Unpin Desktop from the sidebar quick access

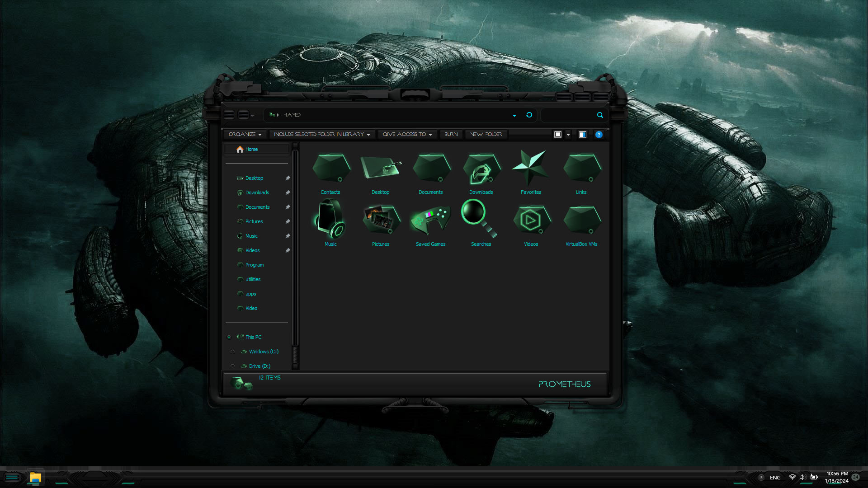(x=288, y=178)
